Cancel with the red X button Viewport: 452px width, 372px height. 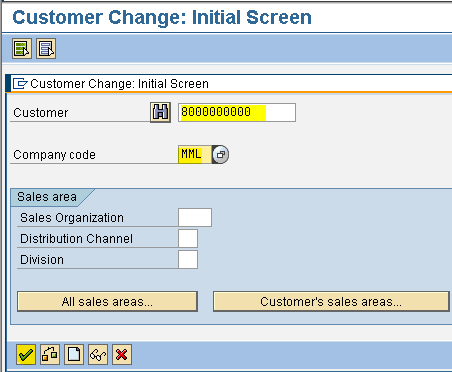(122, 355)
